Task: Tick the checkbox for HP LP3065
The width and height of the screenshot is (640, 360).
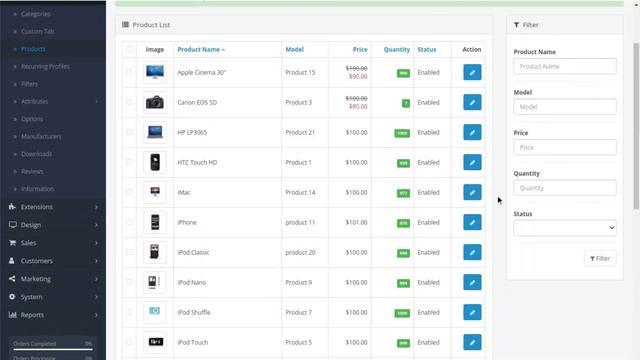Action: coord(129,132)
